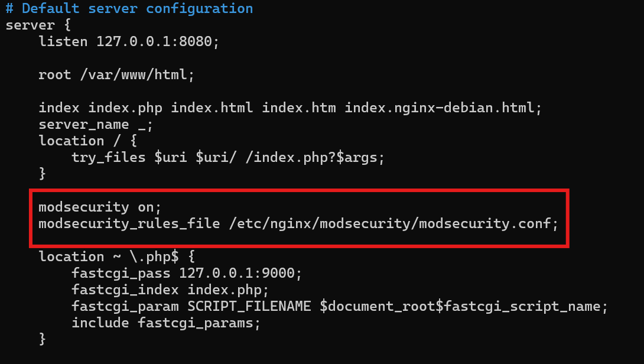
Task: Click index.nginx-debian.html text
Action: [440, 108]
